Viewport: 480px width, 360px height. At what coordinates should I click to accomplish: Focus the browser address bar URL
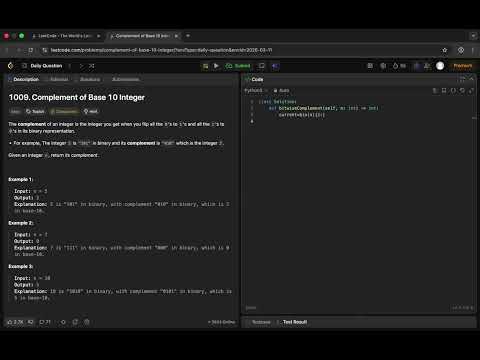tap(161, 50)
